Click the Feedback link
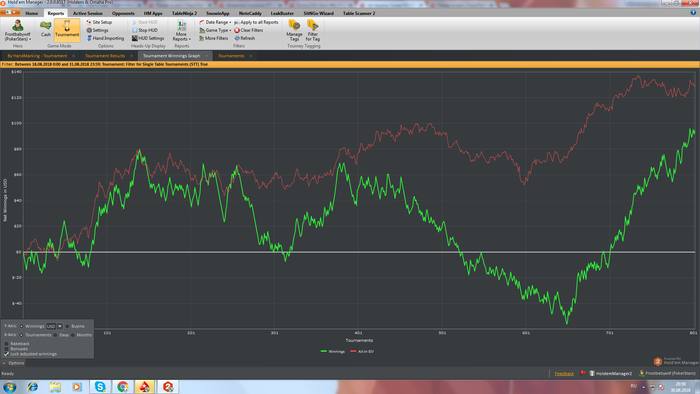 pyautogui.click(x=564, y=373)
